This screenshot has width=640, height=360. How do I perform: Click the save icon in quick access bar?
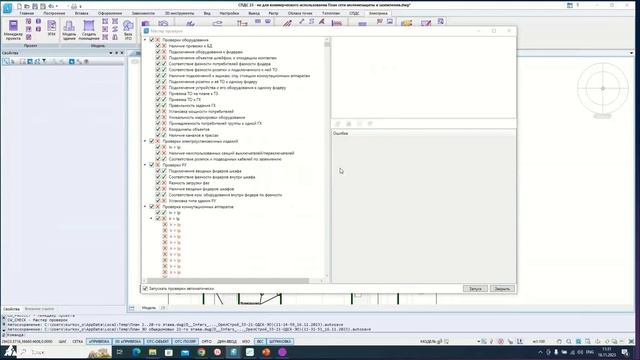35,6
